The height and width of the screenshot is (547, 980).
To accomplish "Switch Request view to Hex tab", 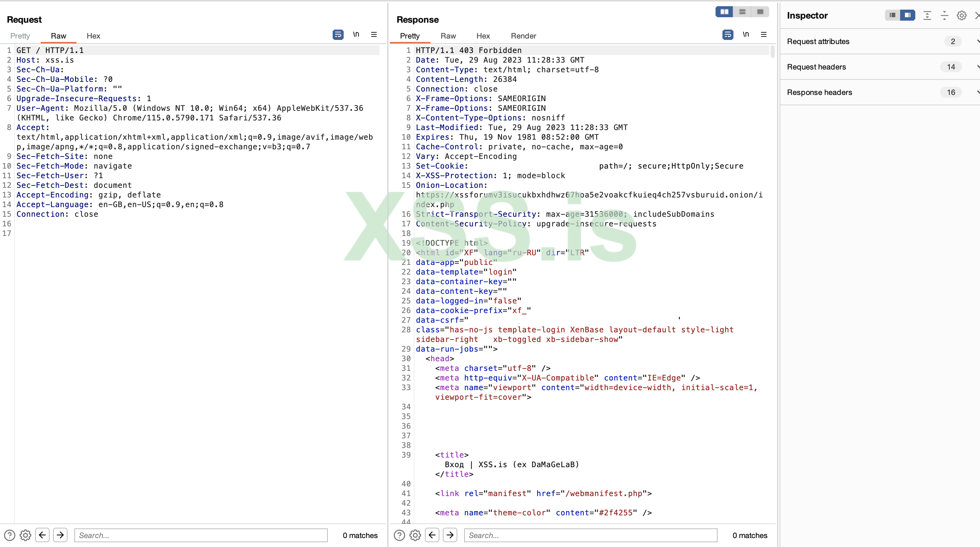I will (93, 36).
